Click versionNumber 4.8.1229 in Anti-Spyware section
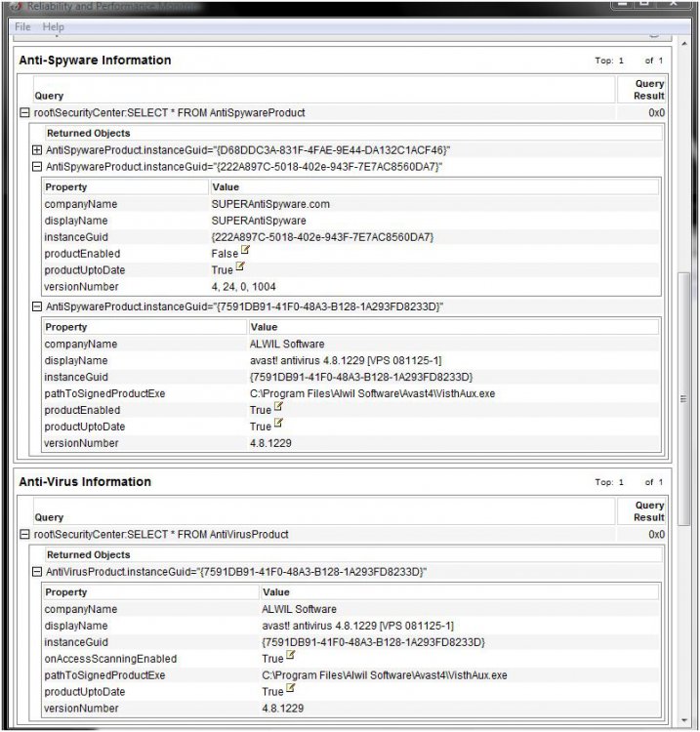 270,443
